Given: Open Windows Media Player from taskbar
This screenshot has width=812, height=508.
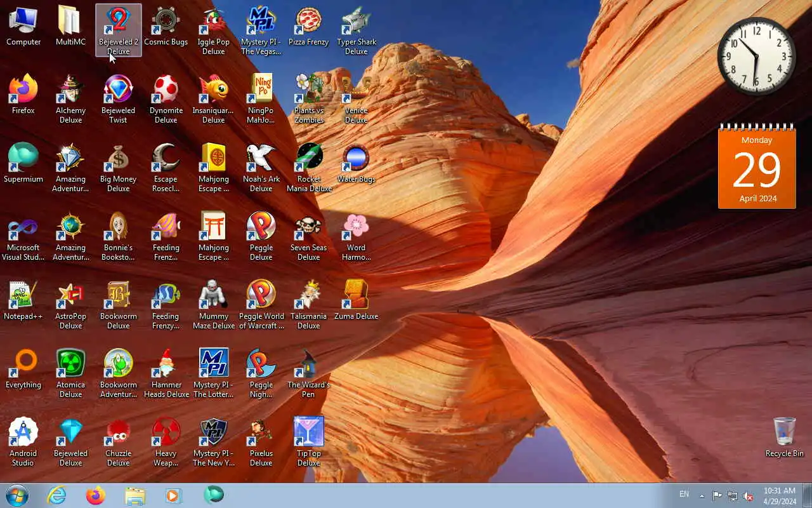Looking at the screenshot, I should (173, 495).
